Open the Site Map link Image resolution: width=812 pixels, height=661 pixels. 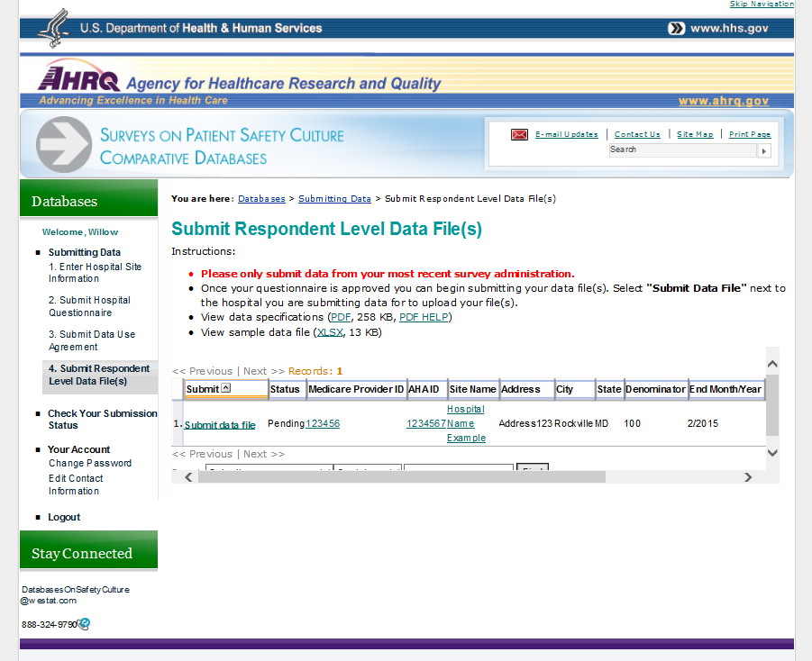pos(695,134)
